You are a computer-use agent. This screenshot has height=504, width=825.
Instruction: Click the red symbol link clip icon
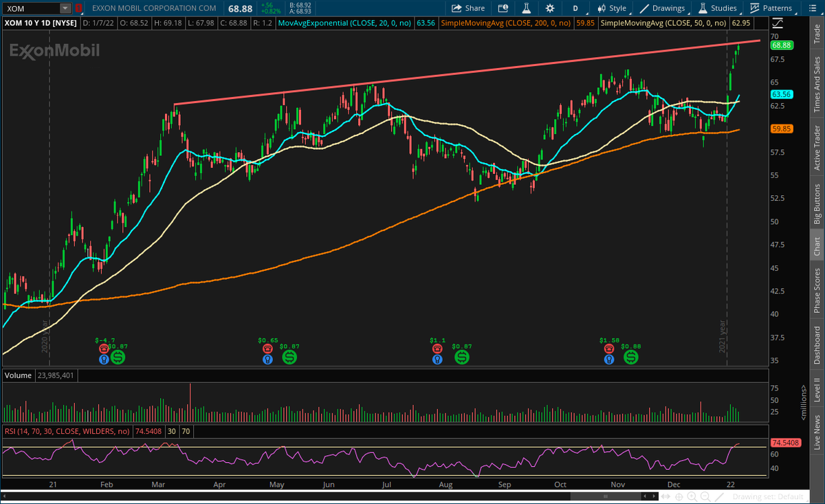click(x=78, y=8)
